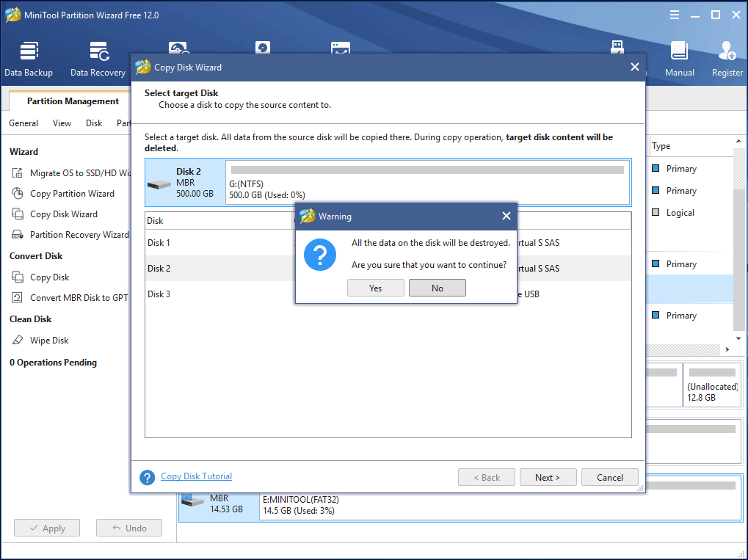
Task: Launch Data Recovery from the main toolbar
Action: [98, 59]
